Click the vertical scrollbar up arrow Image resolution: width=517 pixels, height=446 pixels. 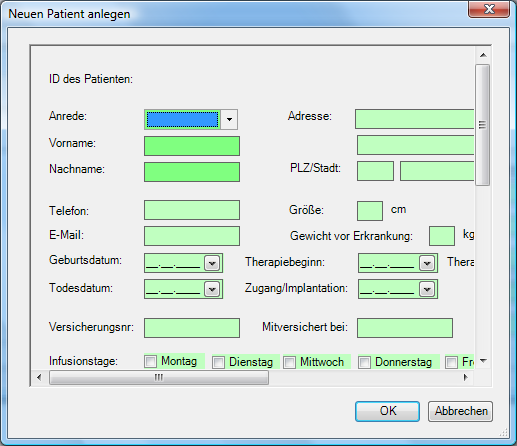483,55
